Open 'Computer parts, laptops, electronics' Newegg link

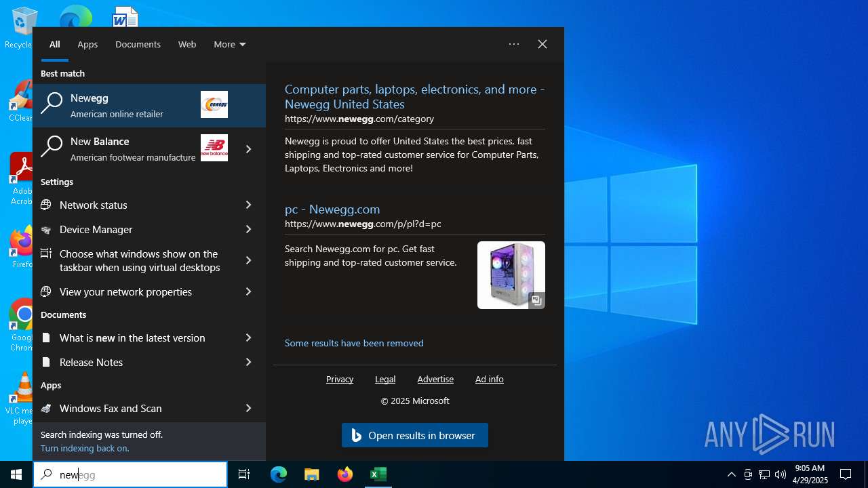pyautogui.click(x=414, y=97)
